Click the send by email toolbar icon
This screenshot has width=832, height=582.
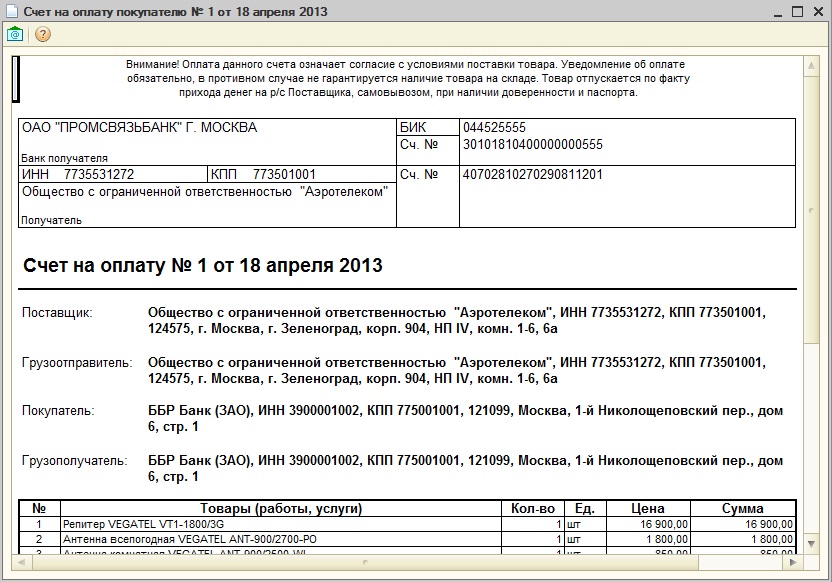pos(15,34)
